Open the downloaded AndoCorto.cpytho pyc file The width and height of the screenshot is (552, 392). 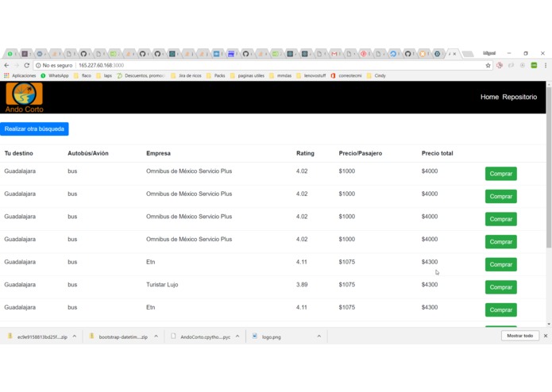tap(201, 336)
